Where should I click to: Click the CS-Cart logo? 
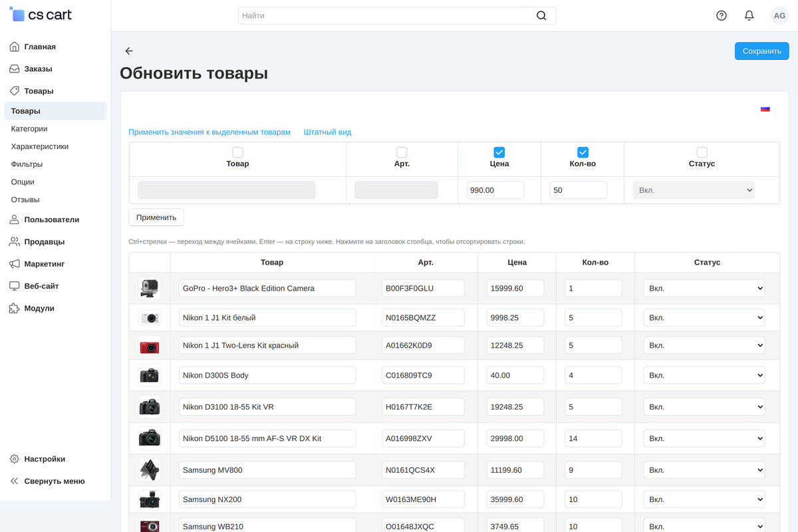tap(41, 15)
